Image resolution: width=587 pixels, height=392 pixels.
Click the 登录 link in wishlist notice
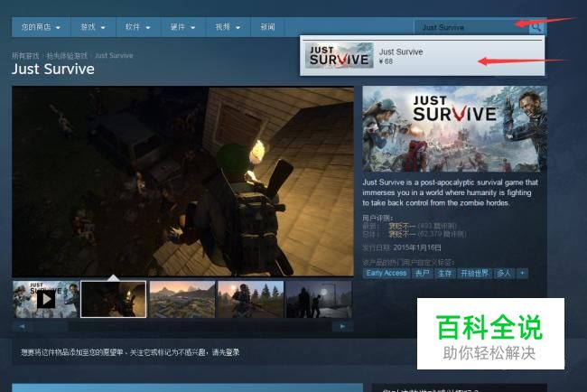[x=232, y=352]
